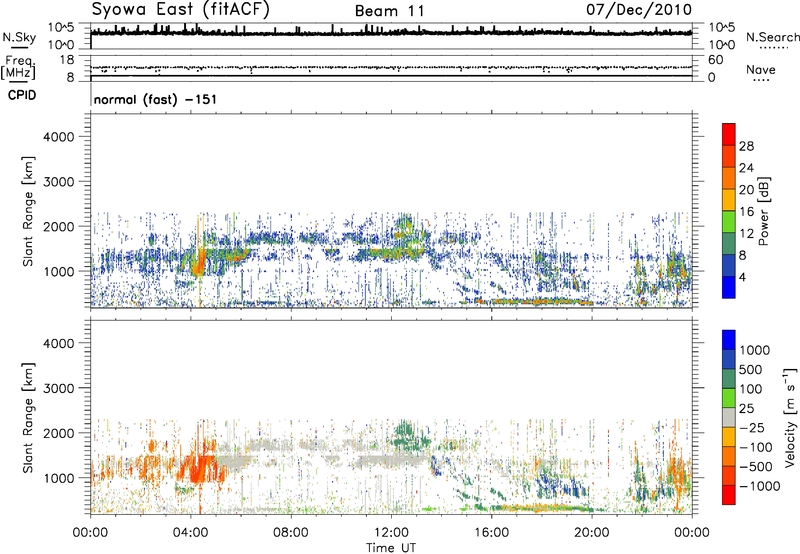Click the gray segment of the Velocity color bar
This screenshot has width=800, height=554.
point(729,417)
